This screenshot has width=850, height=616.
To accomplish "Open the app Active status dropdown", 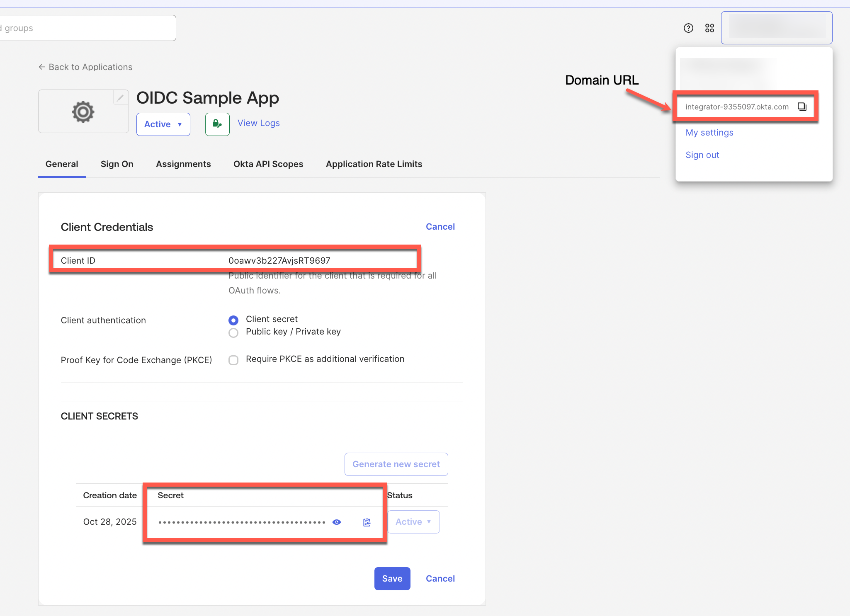I will tap(163, 124).
